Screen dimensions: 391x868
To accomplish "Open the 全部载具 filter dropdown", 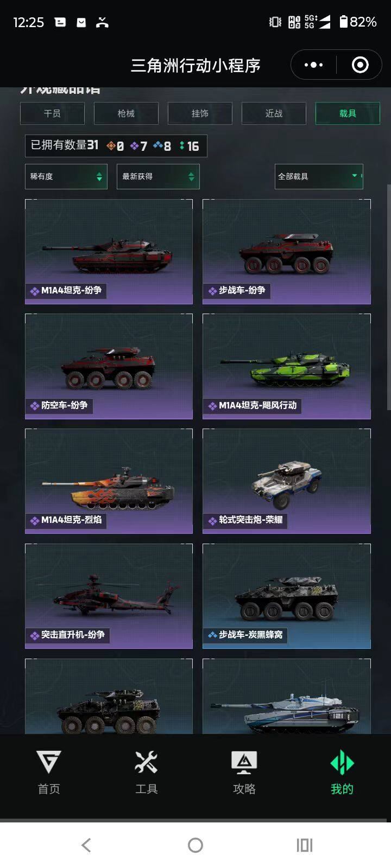I will pos(319,176).
